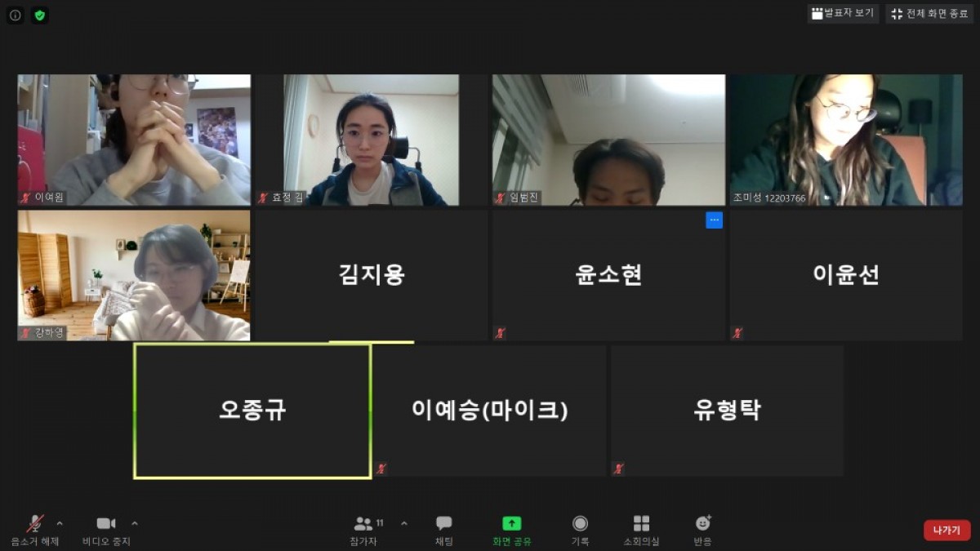Show the 참가자 participants list
980x551 pixels.
pyautogui.click(x=364, y=529)
